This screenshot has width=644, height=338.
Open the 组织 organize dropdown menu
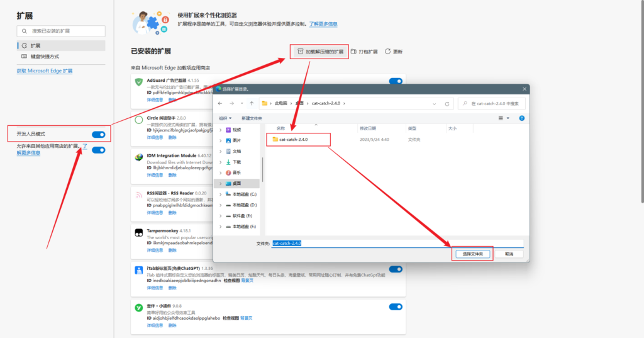225,118
